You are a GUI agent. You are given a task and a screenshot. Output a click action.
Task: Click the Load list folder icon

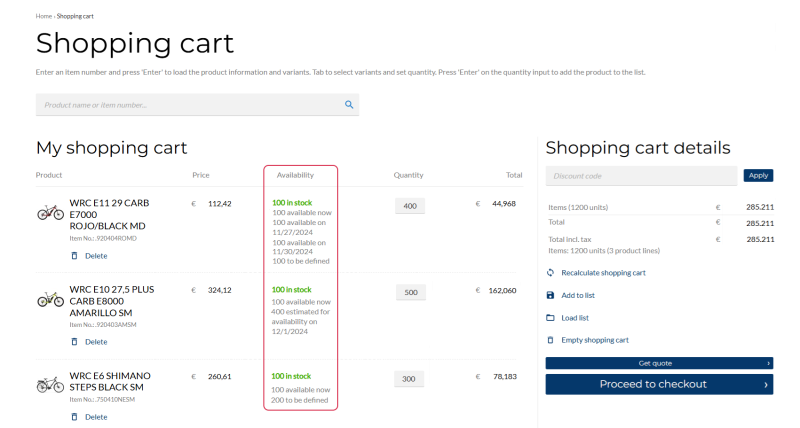click(550, 318)
